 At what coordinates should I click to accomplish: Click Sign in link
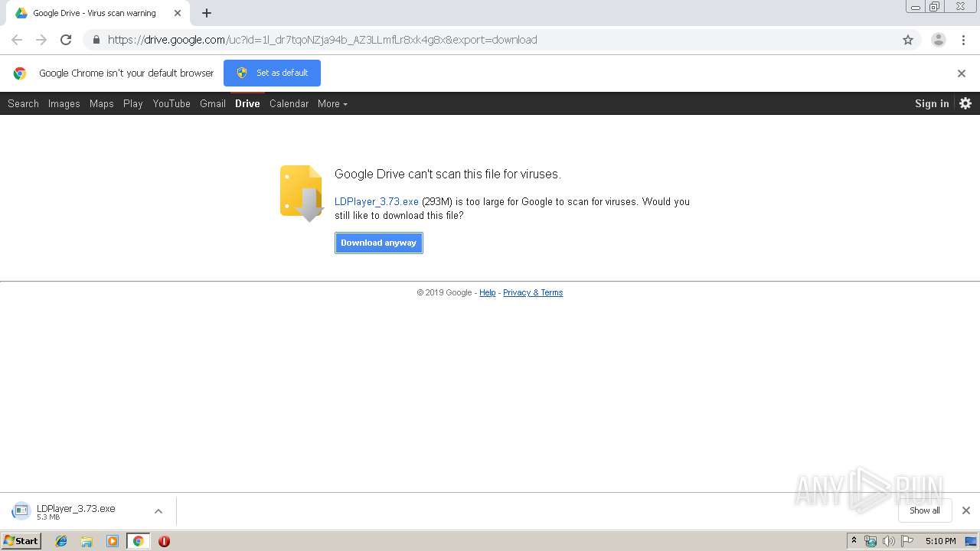[932, 103]
